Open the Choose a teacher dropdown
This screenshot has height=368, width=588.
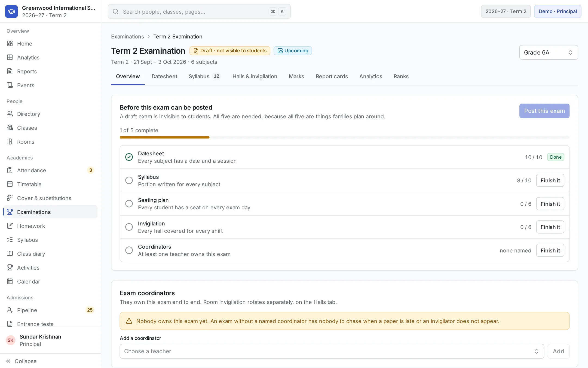tap(332, 351)
